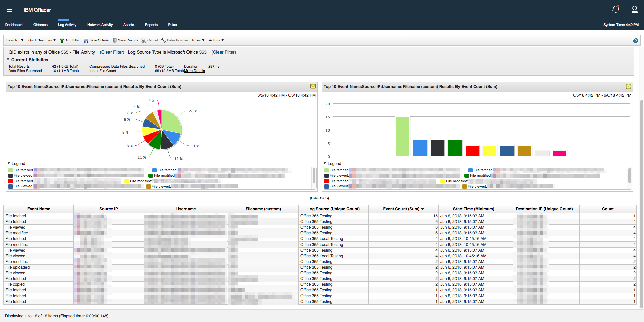Click the red bar in bar chart
Screen dimensions: 644x322
(472, 151)
